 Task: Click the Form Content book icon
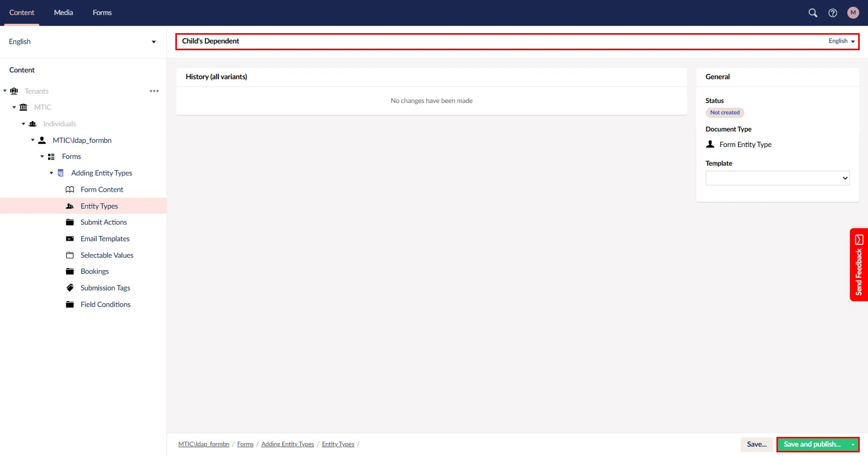click(70, 189)
